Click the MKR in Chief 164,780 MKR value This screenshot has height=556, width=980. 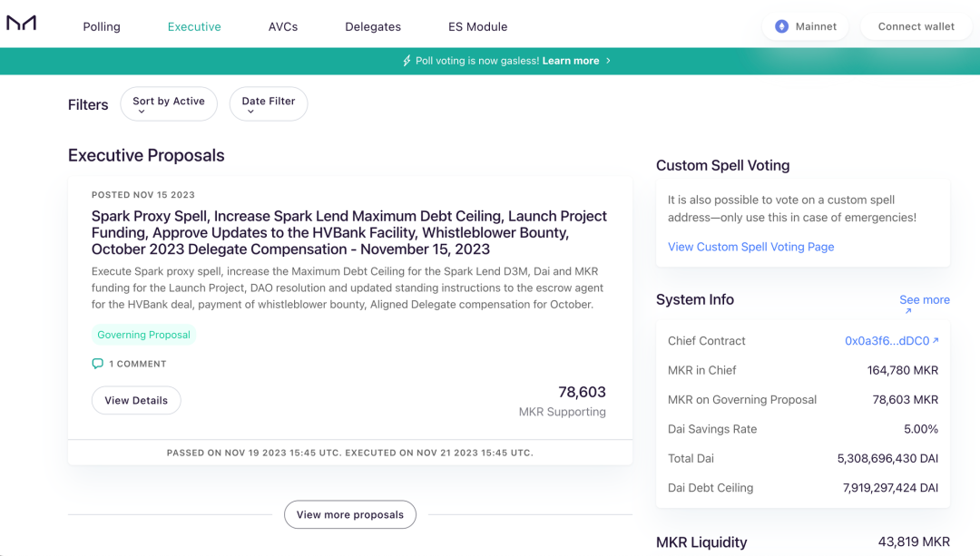[903, 370]
